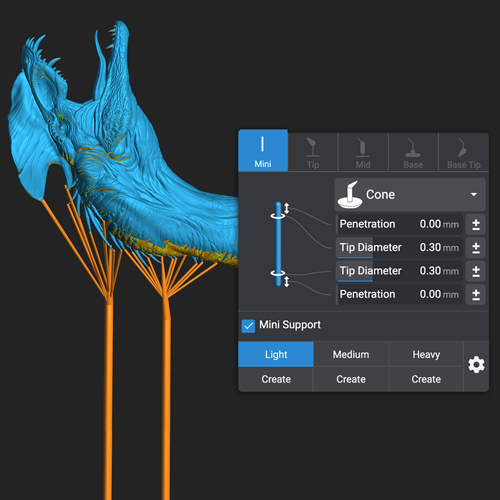This screenshot has width=500, height=500.
Task: Open the Base Tip tab
Action: (464, 153)
